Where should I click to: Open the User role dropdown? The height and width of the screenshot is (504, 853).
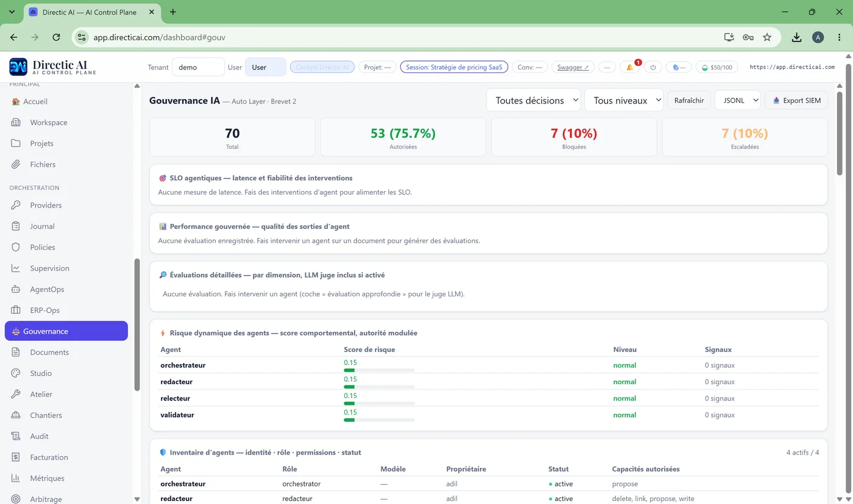266,67
